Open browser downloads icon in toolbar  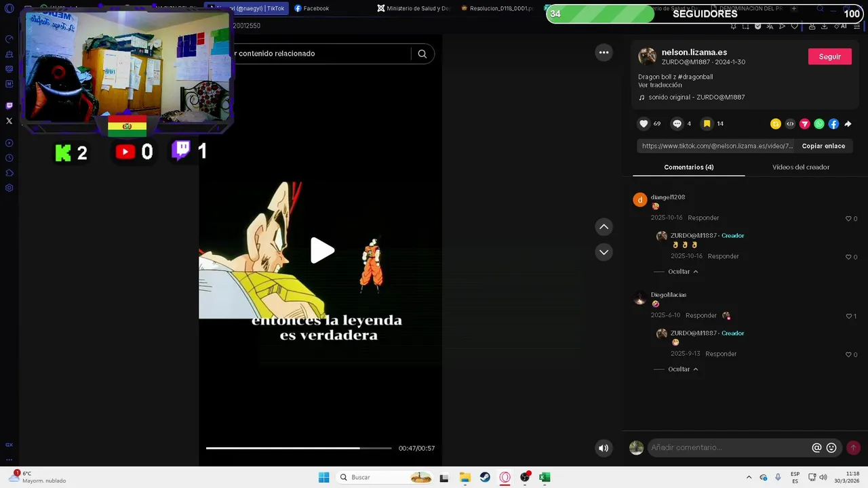824,26
